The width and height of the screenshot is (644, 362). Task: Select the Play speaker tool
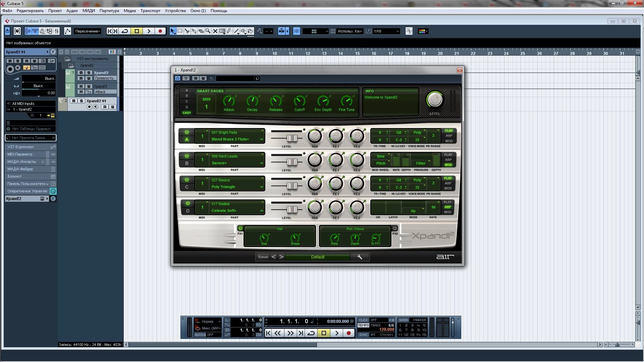pyautogui.click(x=244, y=31)
